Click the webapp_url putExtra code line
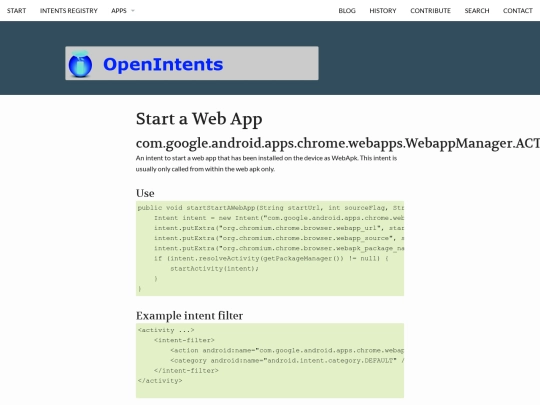Image resolution: width=540 pixels, height=405 pixels. (279, 228)
